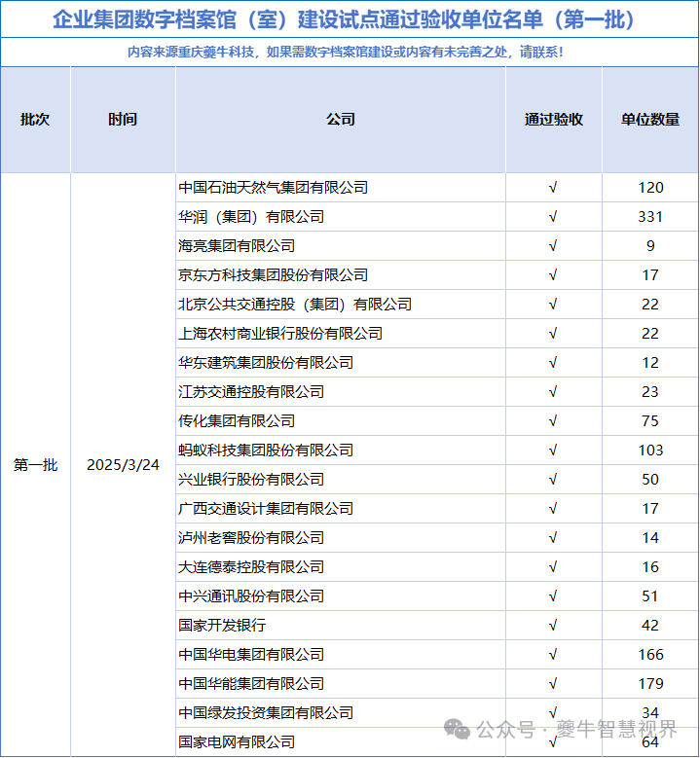
Task: Click the WeChat official account watermark icon
Action: 457,729
